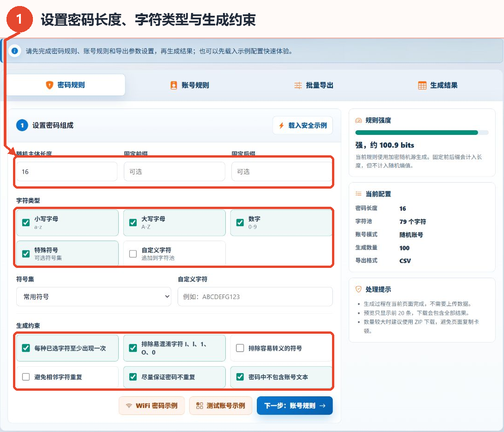Click the sliders icon beside 批量导出

298,85
